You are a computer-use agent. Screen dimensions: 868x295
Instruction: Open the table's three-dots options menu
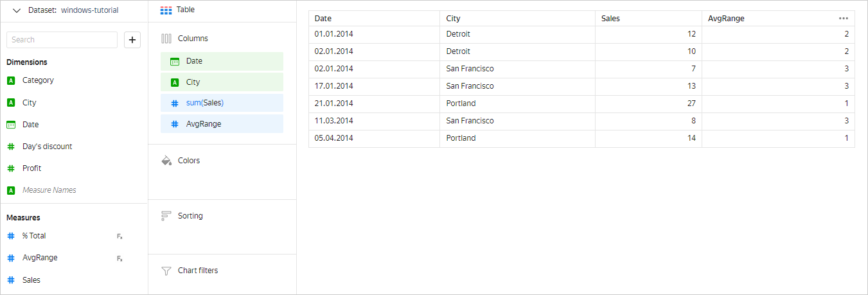pos(844,19)
